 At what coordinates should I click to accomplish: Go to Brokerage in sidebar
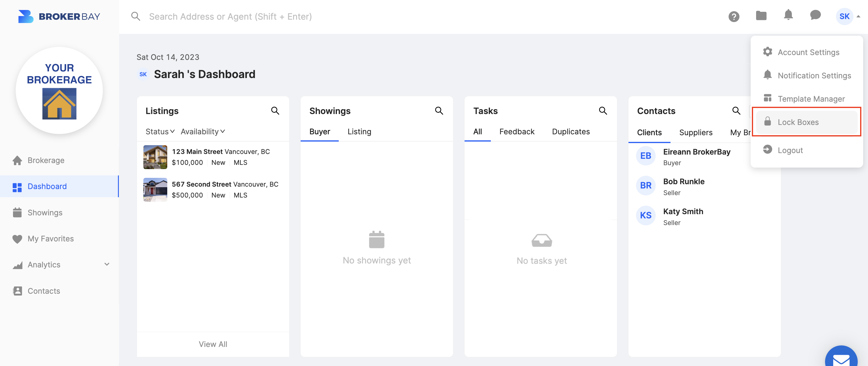click(59, 160)
